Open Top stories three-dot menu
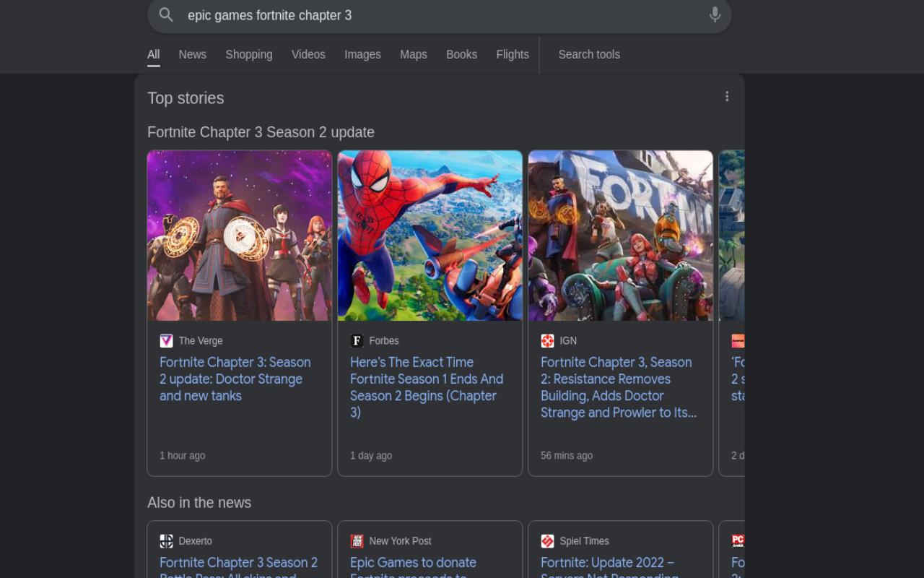This screenshot has width=924, height=578. [x=727, y=97]
